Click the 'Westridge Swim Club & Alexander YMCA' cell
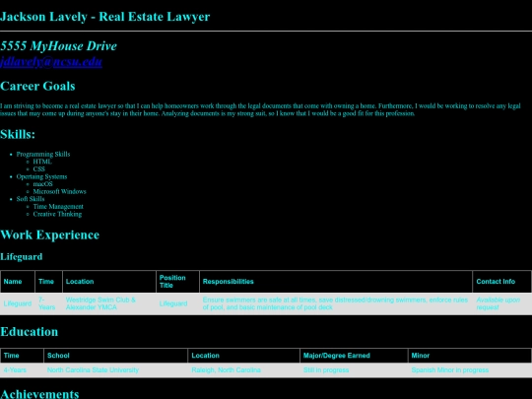Screen dimensions: 532x399 tap(109, 303)
